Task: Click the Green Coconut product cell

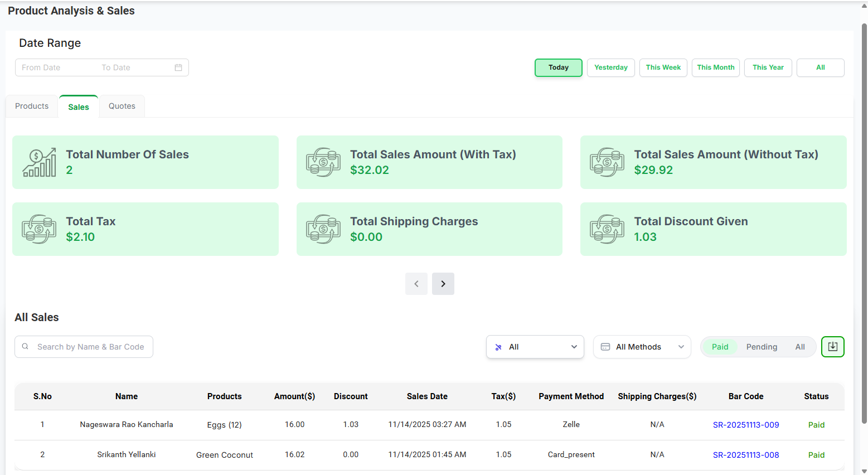Action: [224, 455]
